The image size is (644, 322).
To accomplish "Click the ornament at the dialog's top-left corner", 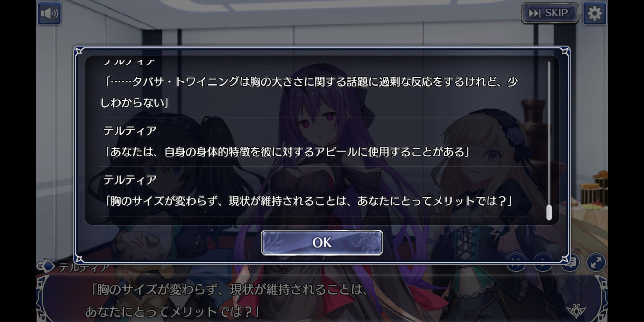I will 79,52.
